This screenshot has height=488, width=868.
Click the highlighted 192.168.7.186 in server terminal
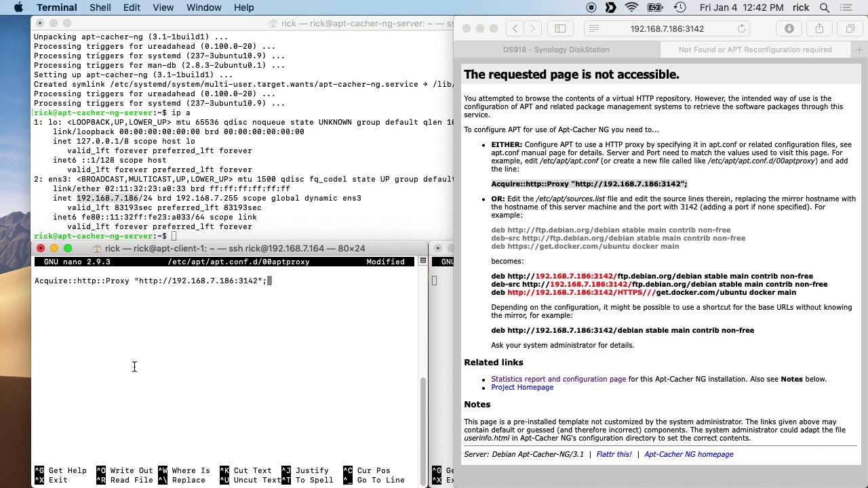click(107, 198)
